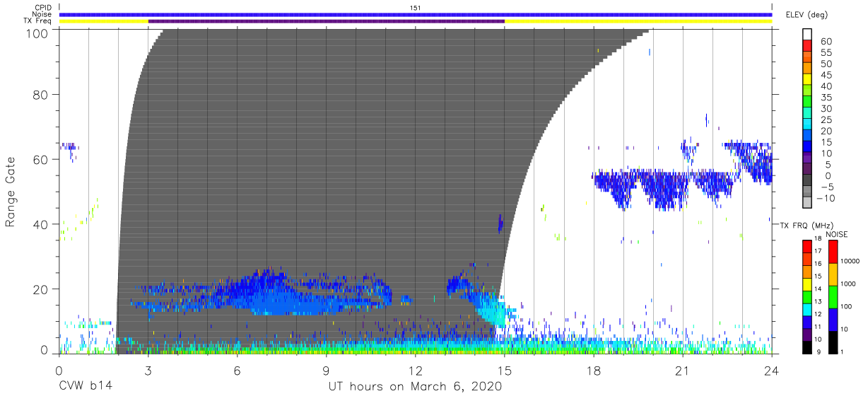Click the 'Range Gate' y-axis title
Image resolution: width=868 pixels, height=401 pixels.
click(x=11, y=192)
